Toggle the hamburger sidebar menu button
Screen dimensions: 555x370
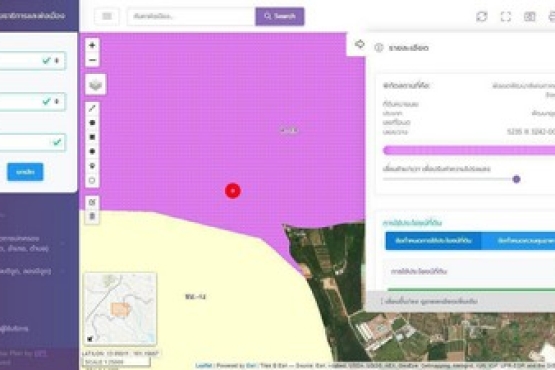(107, 16)
